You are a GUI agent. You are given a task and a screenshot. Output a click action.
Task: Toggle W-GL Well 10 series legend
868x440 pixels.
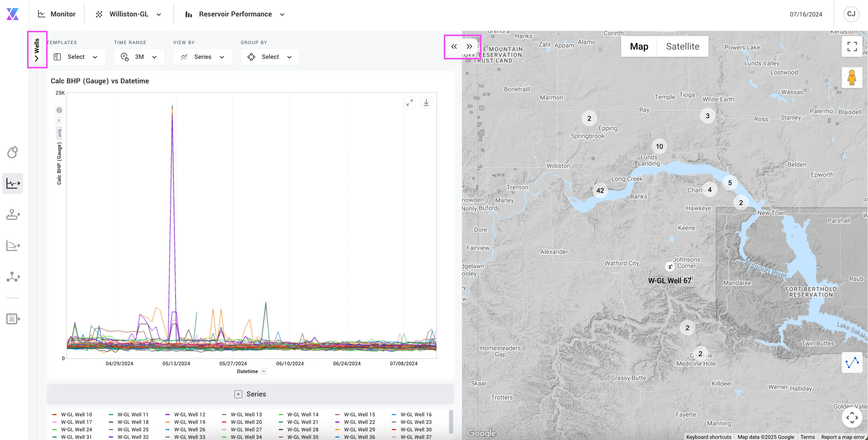click(x=72, y=414)
